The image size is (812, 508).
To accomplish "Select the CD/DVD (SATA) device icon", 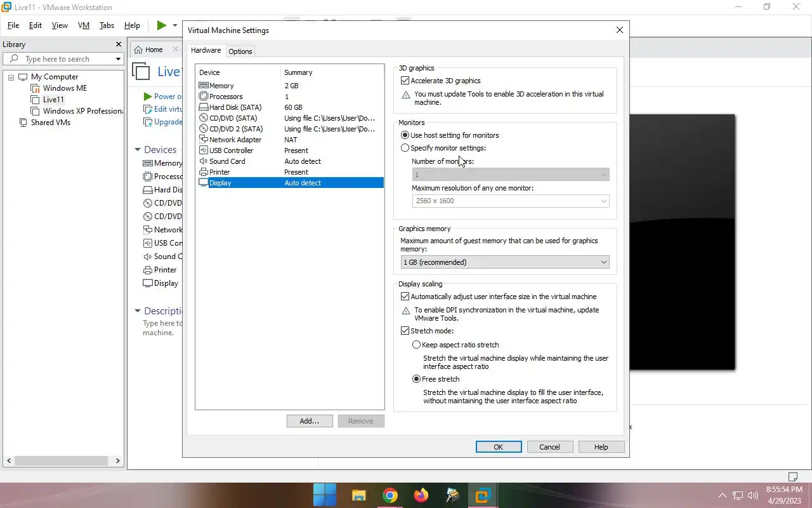I will coord(204,118).
